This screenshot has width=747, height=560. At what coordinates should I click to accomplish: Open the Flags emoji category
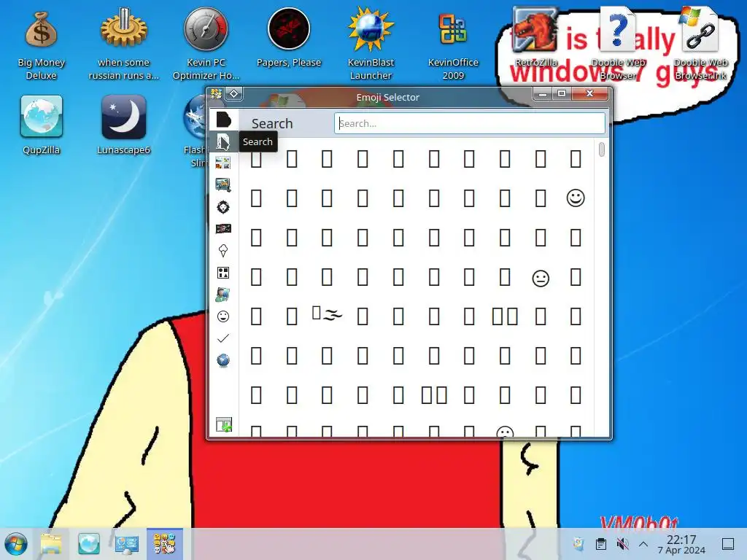pos(223,228)
